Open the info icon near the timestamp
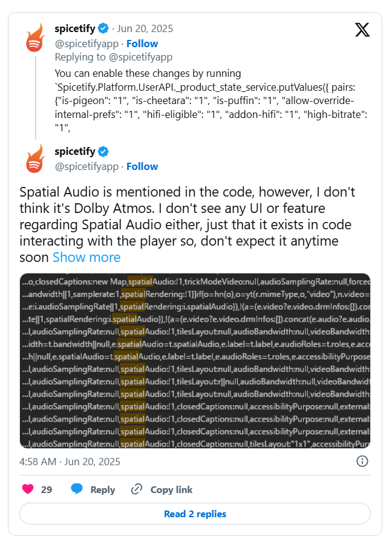The image size is (392, 542). (x=362, y=462)
